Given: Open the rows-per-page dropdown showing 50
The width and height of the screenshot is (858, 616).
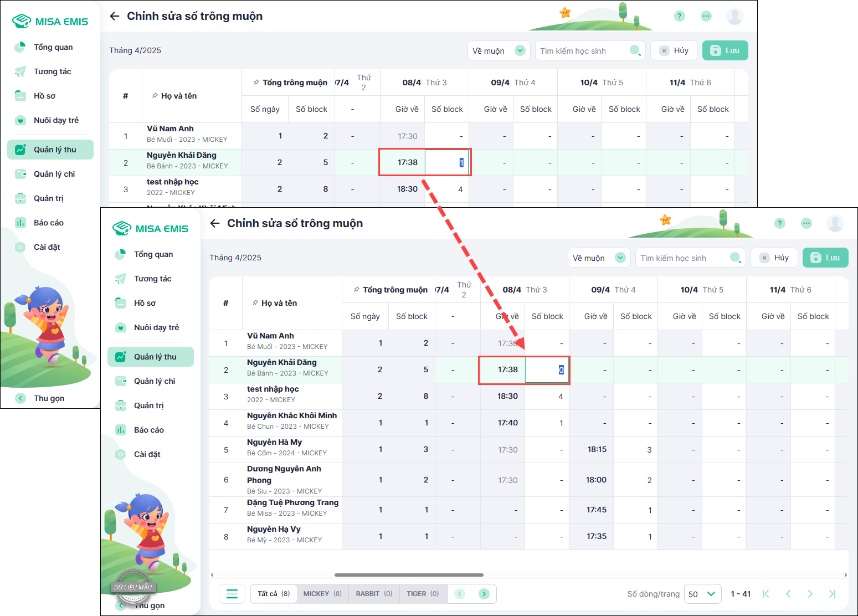Looking at the screenshot, I should 703,594.
